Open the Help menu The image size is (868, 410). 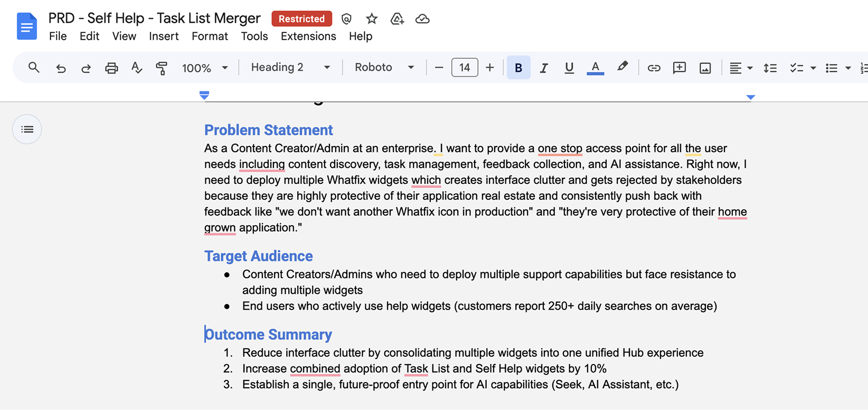point(361,36)
